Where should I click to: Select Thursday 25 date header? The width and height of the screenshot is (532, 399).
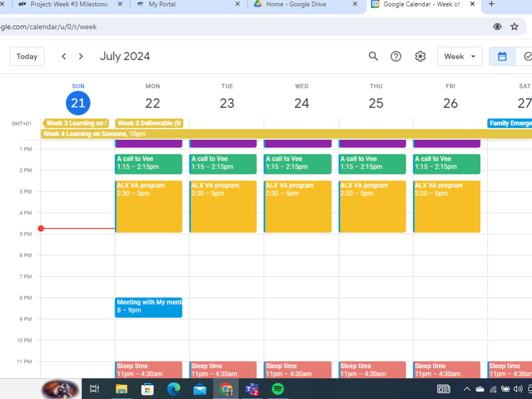tap(376, 103)
